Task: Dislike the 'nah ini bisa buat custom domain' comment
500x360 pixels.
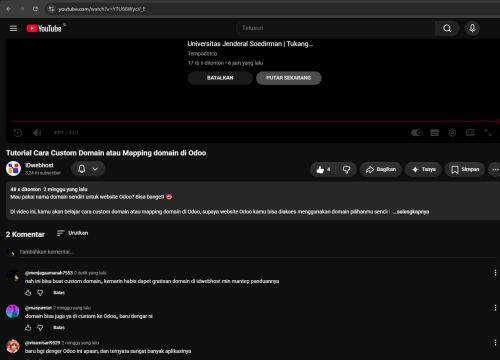Action: point(40,293)
